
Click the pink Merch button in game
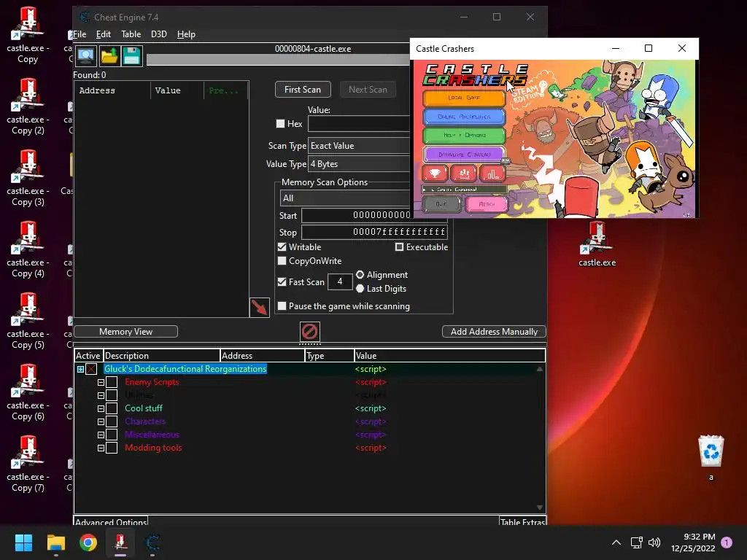487,204
